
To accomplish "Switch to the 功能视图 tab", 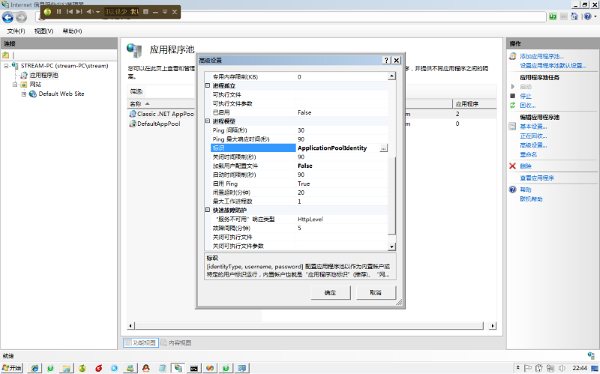I will tap(141, 343).
